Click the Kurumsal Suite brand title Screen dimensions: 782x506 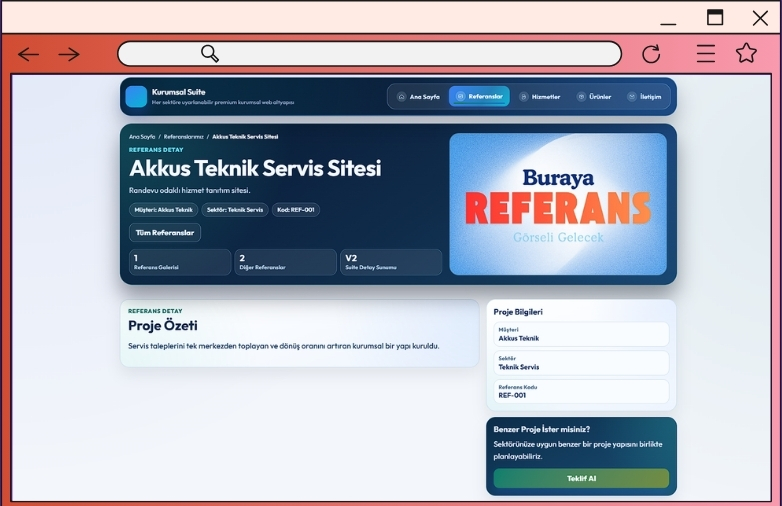[179, 92]
